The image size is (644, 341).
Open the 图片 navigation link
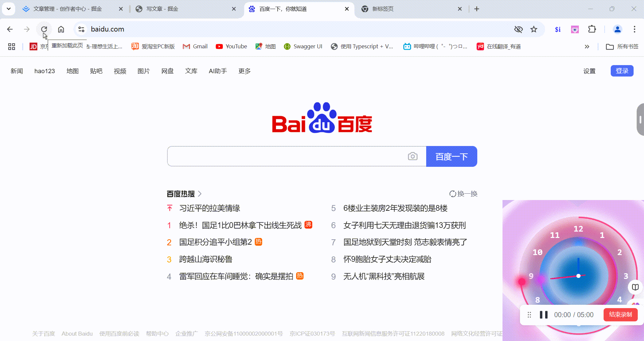pyautogui.click(x=144, y=71)
